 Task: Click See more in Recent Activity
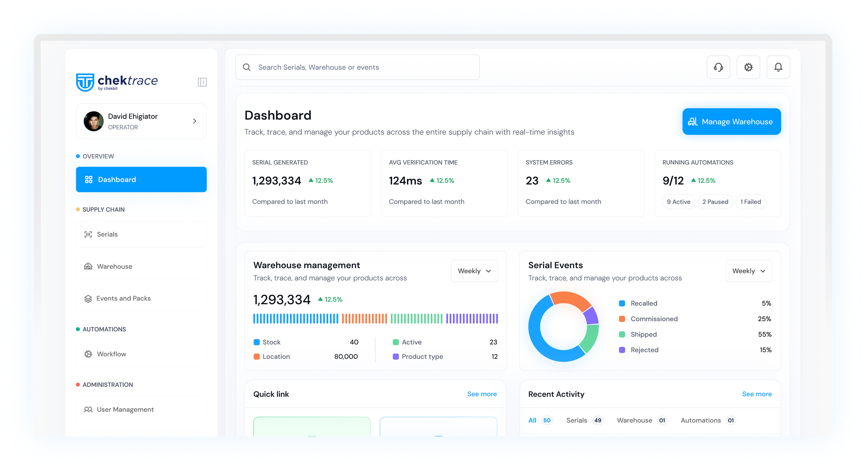(x=757, y=394)
